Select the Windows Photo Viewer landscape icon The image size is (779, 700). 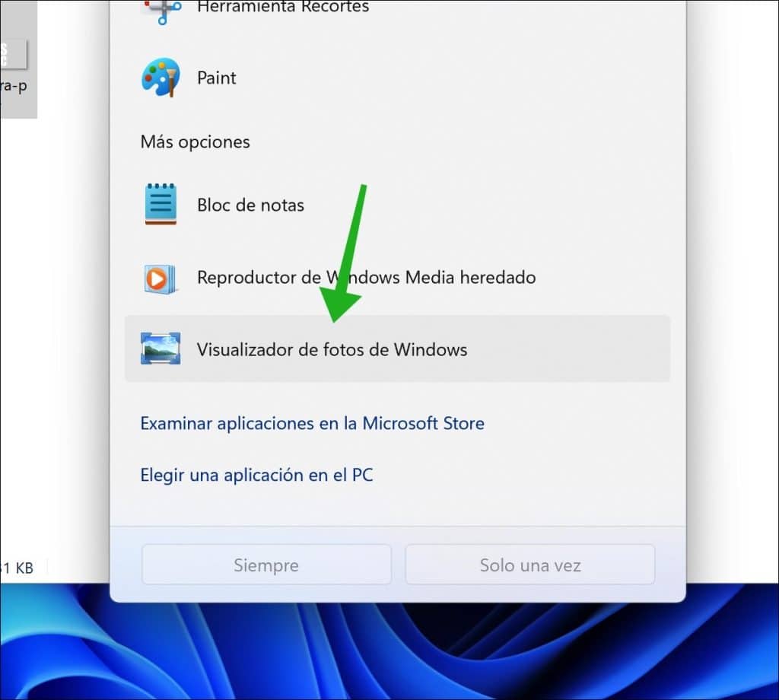pyautogui.click(x=161, y=348)
